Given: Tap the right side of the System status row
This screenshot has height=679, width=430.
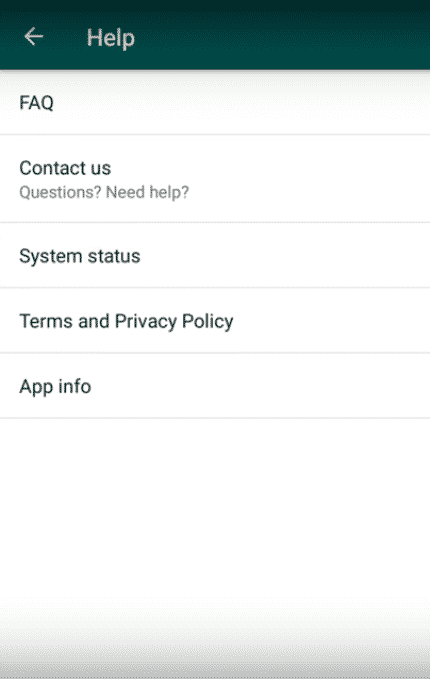Looking at the screenshot, I should click(x=368, y=255).
